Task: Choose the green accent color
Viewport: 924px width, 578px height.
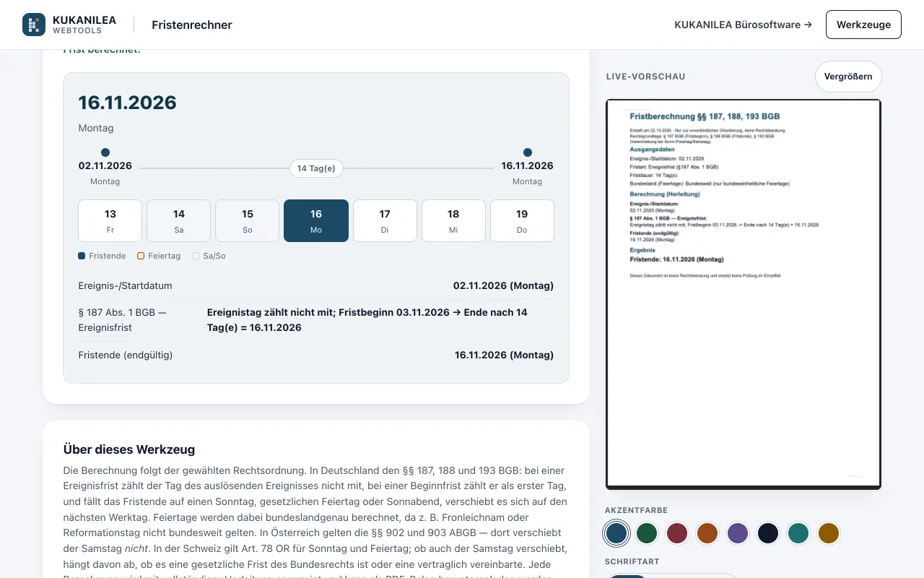Action: (647, 533)
